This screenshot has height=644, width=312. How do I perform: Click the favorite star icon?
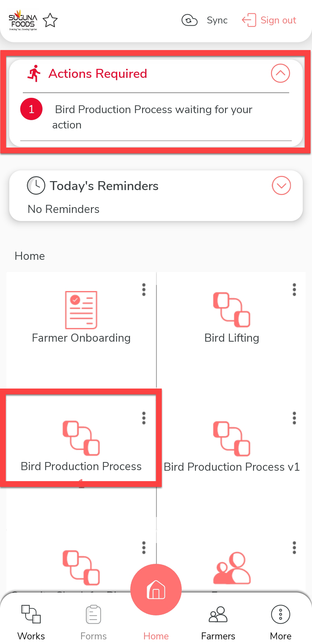(50, 20)
